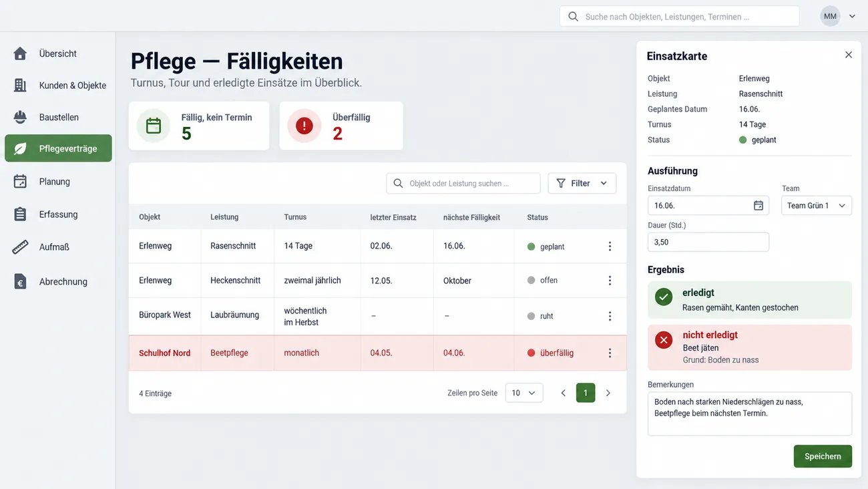
Task: Open the Überfällig summary card
Action: (341, 126)
